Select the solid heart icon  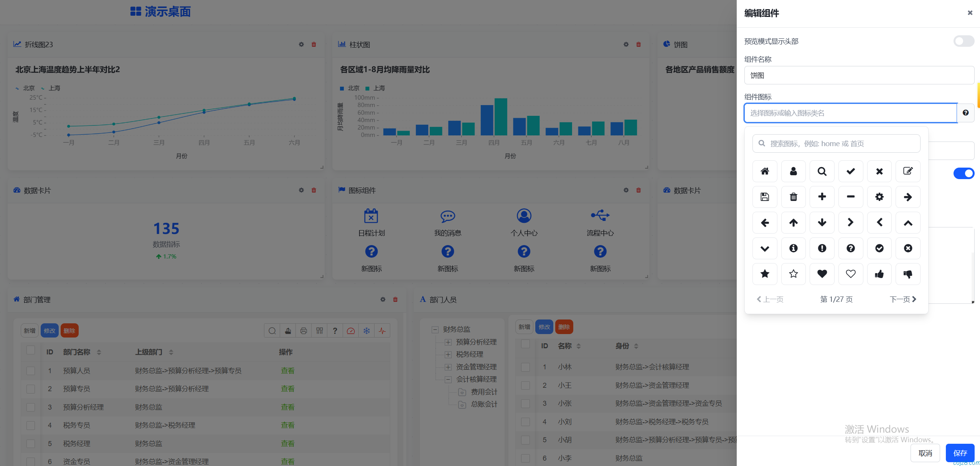pos(822,274)
